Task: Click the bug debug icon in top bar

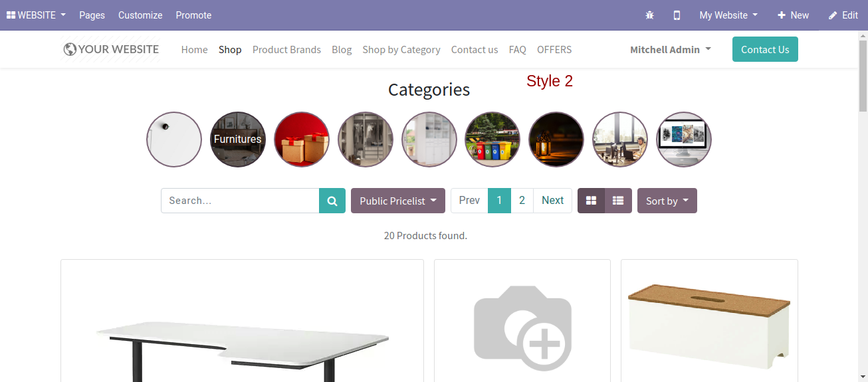Action: tap(649, 15)
